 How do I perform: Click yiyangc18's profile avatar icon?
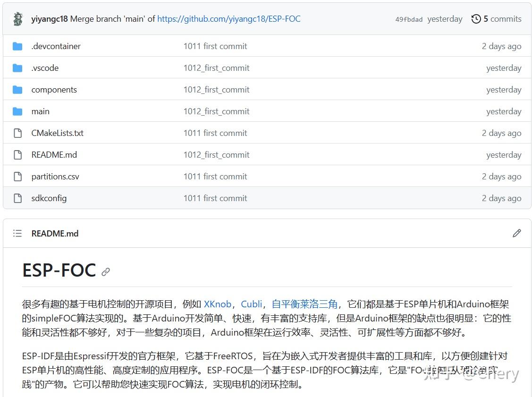pyautogui.click(x=17, y=18)
